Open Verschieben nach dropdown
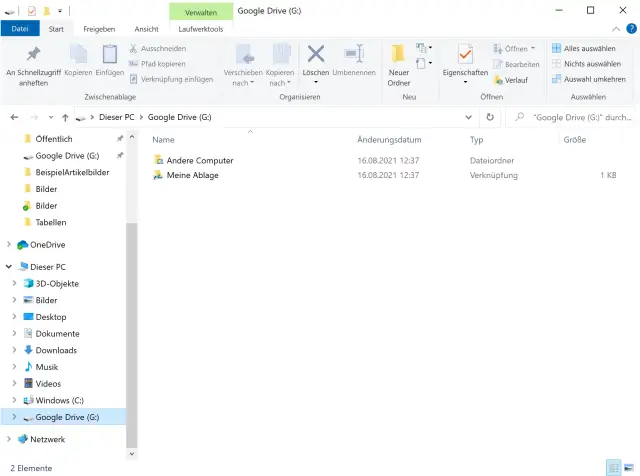Viewport: 640px width, 476px height. [243, 65]
